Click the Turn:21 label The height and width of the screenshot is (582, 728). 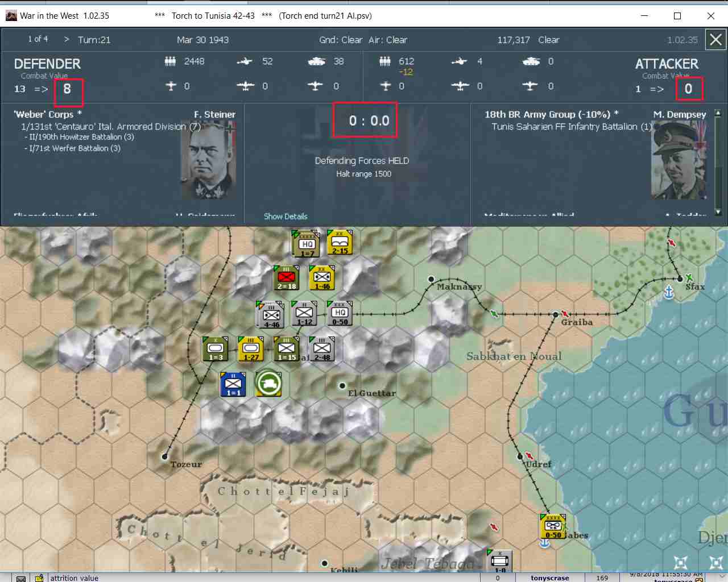(94, 40)
